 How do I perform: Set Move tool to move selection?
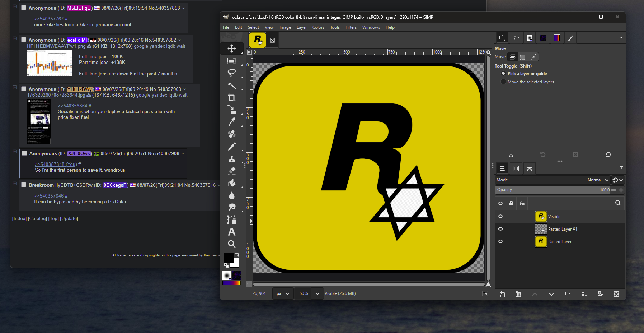click(x=523, y=57)
